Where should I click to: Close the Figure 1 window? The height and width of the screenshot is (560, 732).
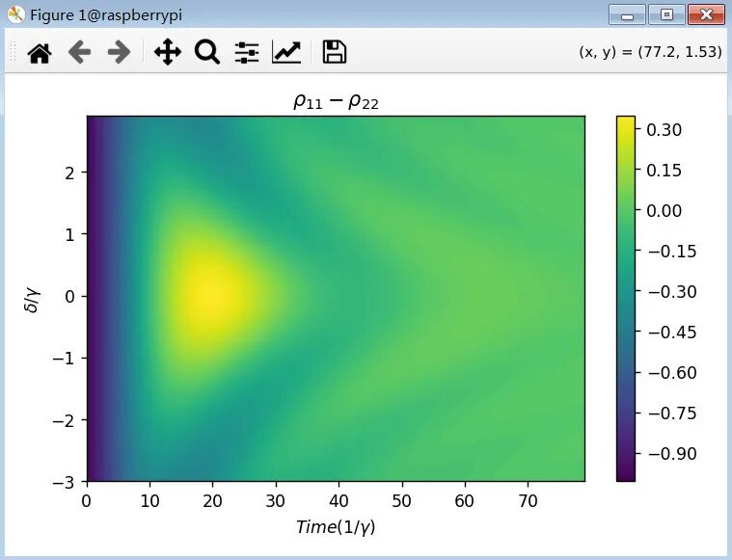(706, 14)
